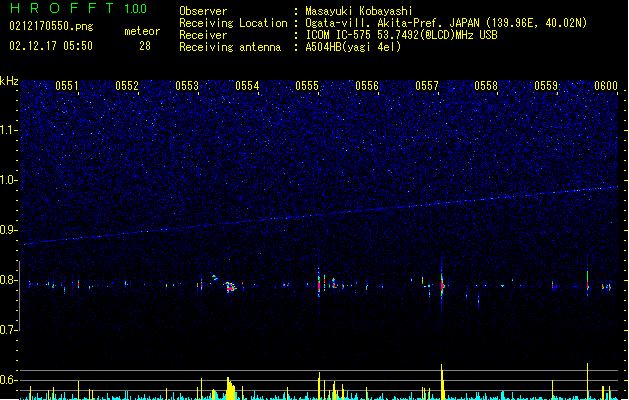This screenshot has width=629, height=400.
Task: Click the 0555 time marker
Action: point(307,86)
